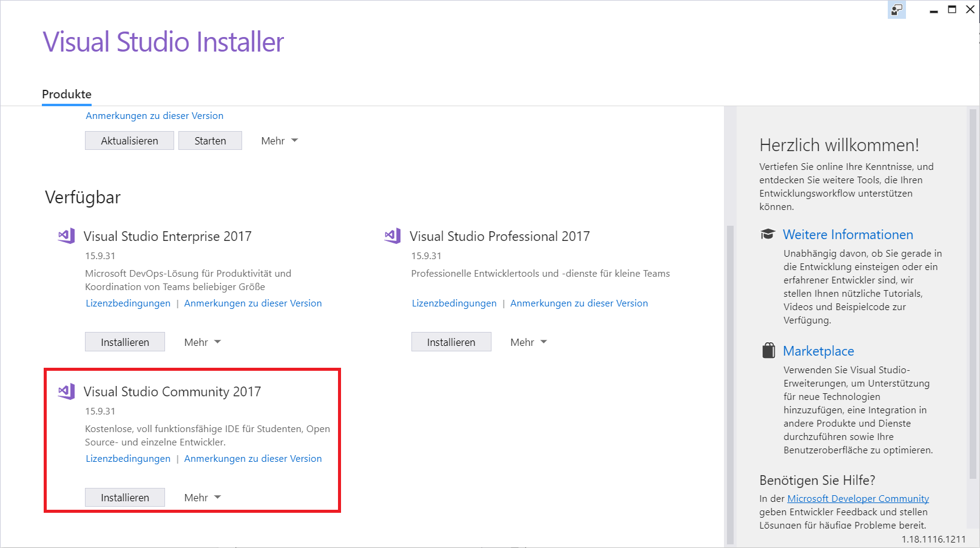Close the Visual Studio Installer window

(970, 10)
